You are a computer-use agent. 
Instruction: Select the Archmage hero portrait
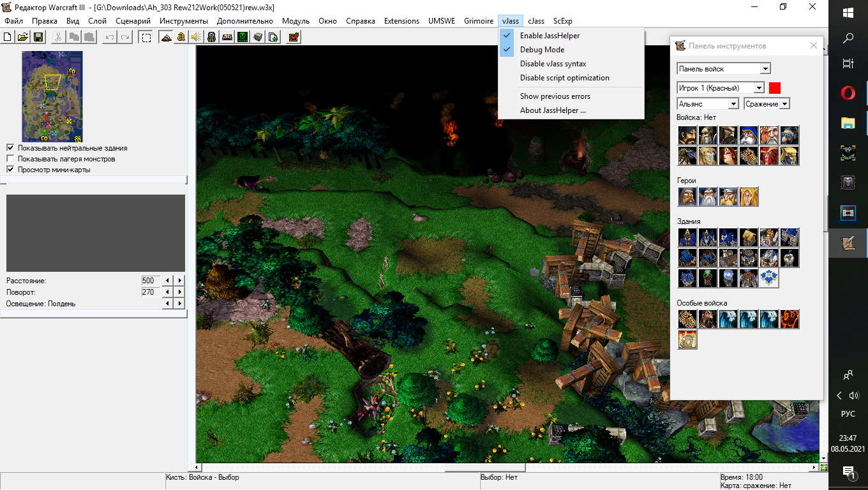pyautogui.click(x=708, y=197)
